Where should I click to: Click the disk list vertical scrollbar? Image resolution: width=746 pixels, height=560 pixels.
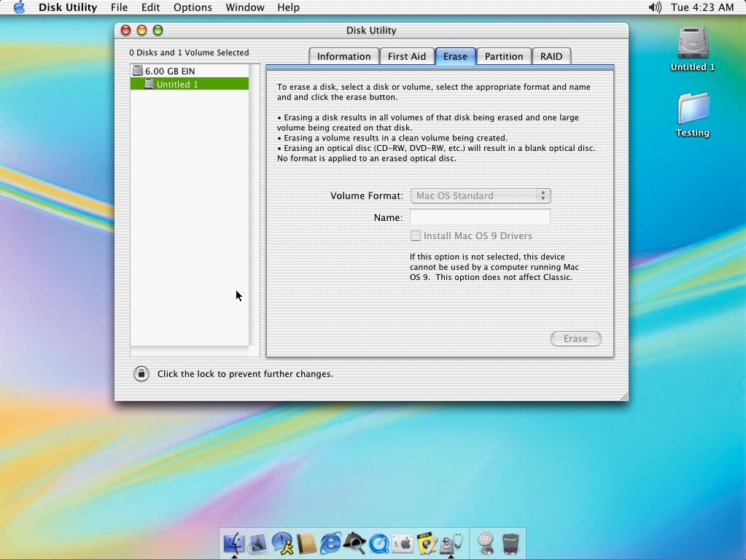(255, 205)
